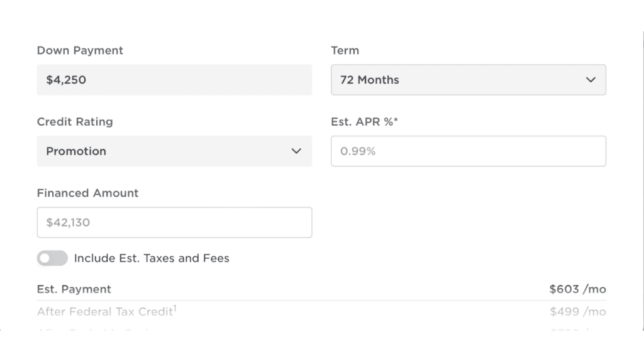The height and width of the screenshot is (362, 644).
Task: Click the Est. Payment row label
Action: click(x=74, y=289)
